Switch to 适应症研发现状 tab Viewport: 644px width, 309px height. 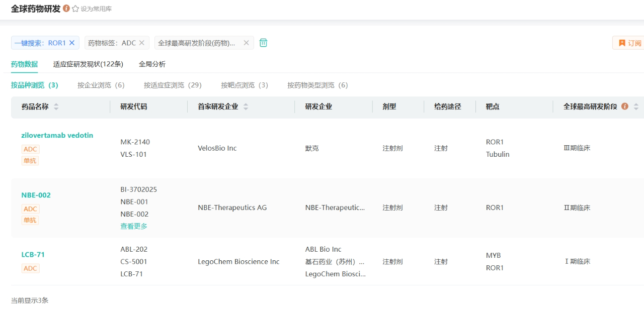tap(88, 64)
